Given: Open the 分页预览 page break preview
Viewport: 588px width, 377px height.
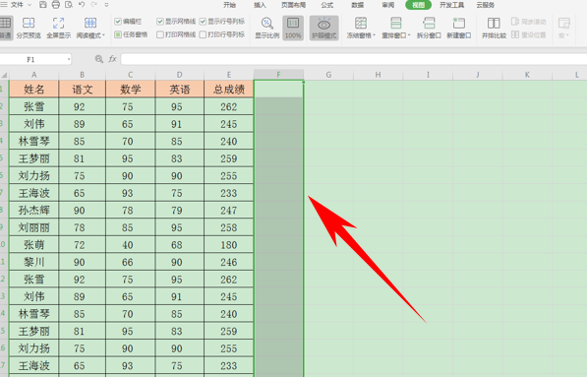Looking at the screenshot, I should tap(29, 28).
